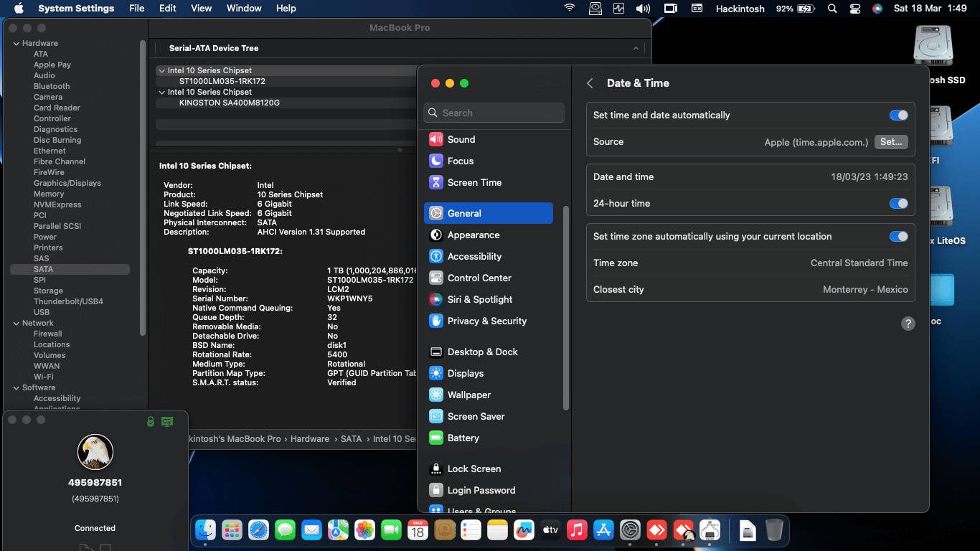Click the Siri icon in the menu bar
The width and height of the screenshot is (980, 551).
pyautogui.click(x=877, y=9)
